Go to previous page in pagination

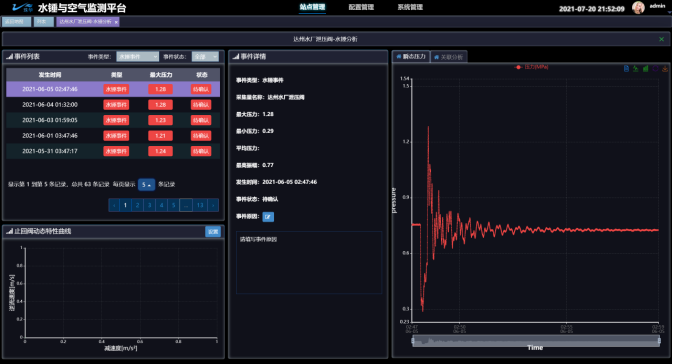click(x=114, y=205)
